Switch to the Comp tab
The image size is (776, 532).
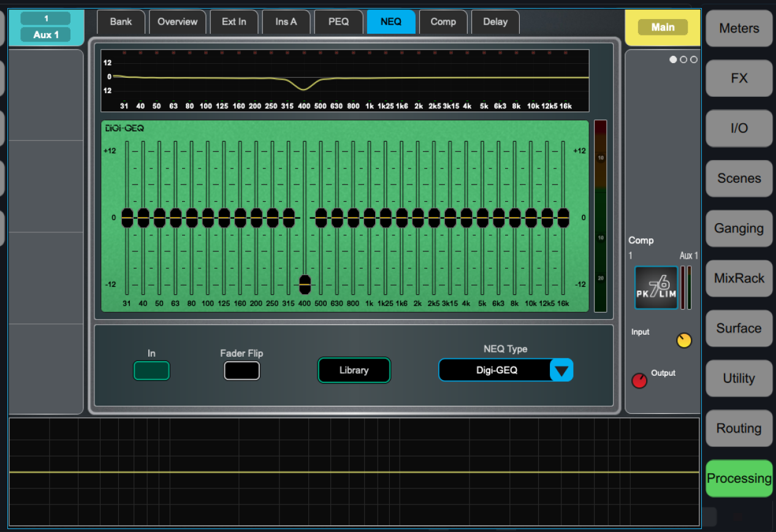tap(443, 22)
